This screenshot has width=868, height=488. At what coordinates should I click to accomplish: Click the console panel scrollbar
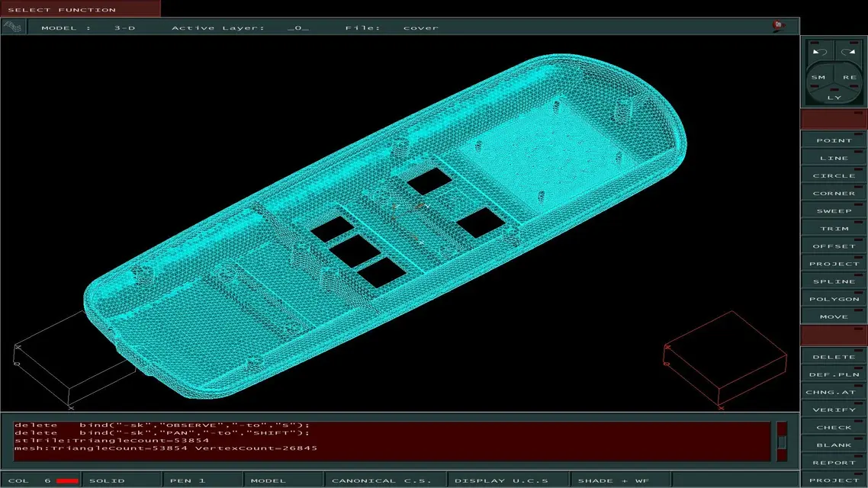(782, 441)
